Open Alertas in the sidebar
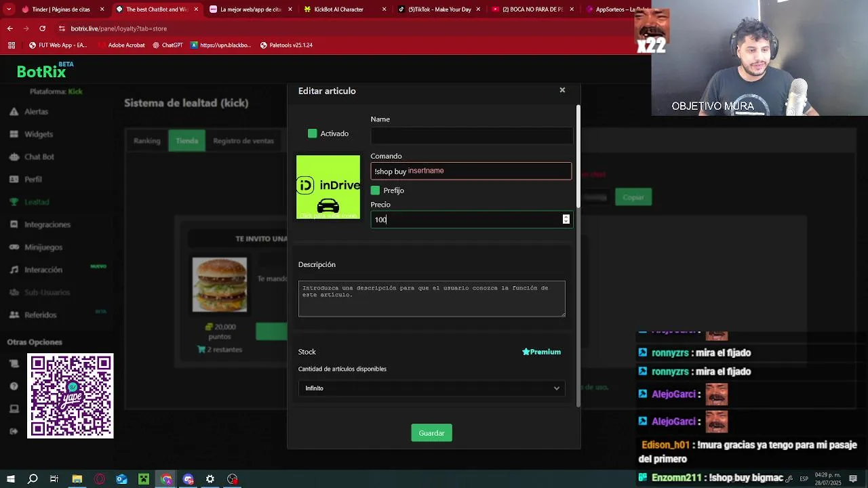 (36, 111)
